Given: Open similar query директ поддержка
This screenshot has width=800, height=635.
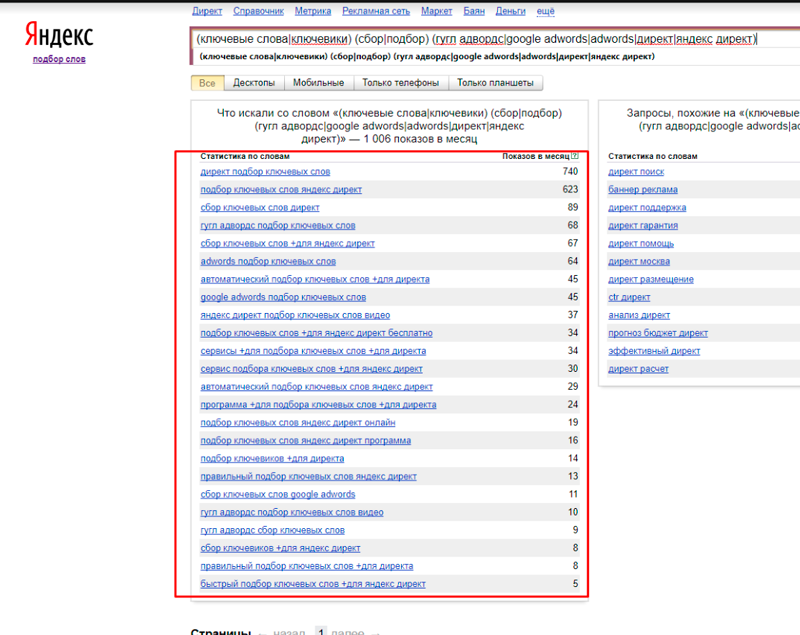Looking at the screenshot, I should (647, 208).
